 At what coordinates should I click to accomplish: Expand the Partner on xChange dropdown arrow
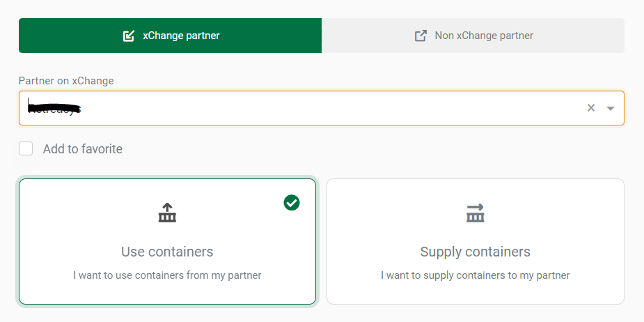pos(611,108)
